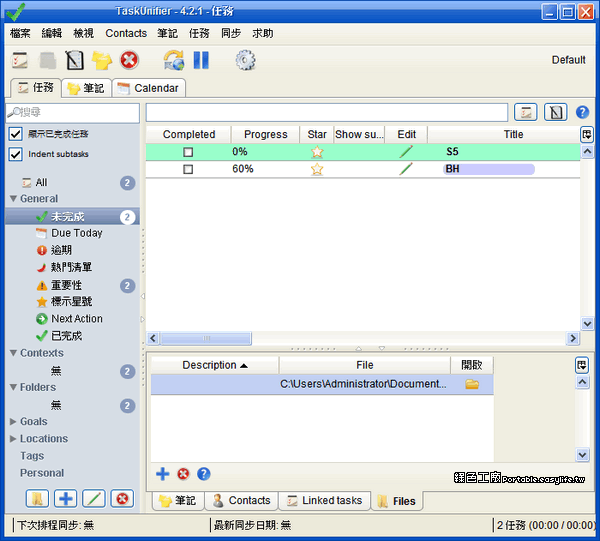Click the synchronize toolbar icon
This screenshot has width=600, height=541.
pyautogui.click(x=174, y=60)
